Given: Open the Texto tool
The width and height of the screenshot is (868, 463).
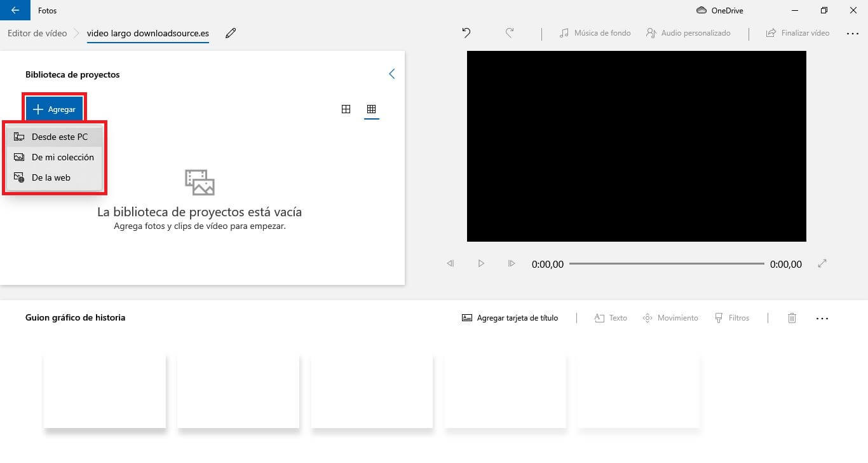Looking at the screenshot, I should coord(611,318).
